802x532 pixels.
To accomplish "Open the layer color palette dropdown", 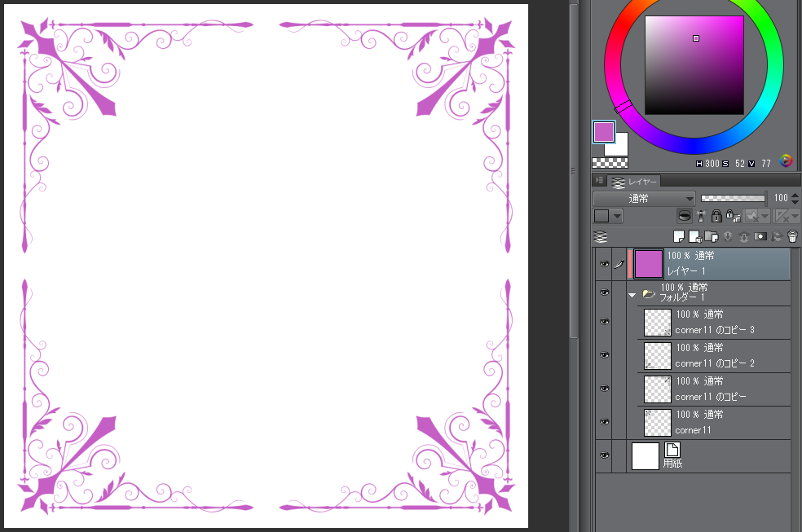I will 608,216.
